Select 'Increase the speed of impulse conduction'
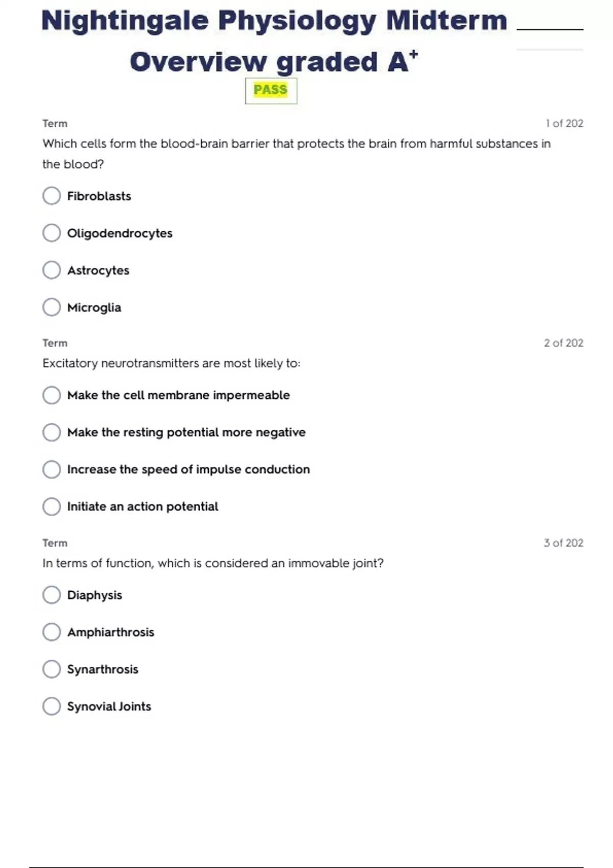This screenshot has width=613, height=868. (x=52, y=469)
